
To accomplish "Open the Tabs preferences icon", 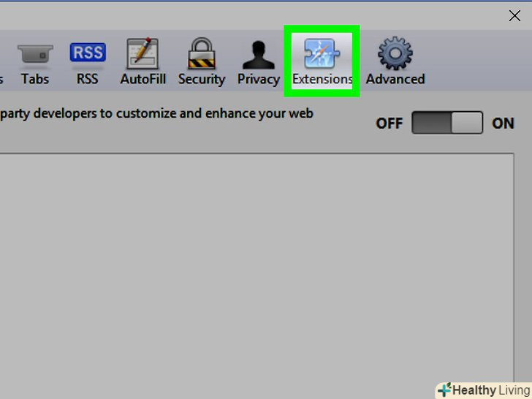I will tap(35, 54).
